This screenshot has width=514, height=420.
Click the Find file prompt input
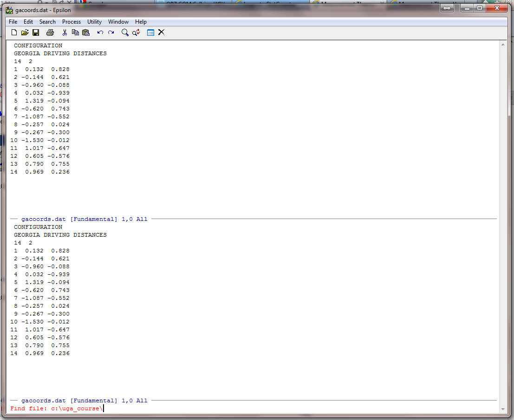(x=186, y=408)
